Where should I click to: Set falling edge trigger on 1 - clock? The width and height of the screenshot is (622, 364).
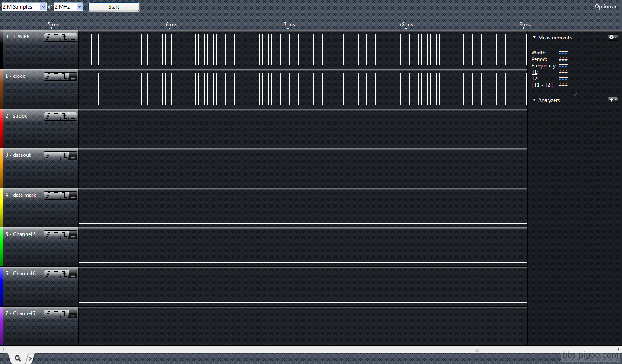coord(64,77)
